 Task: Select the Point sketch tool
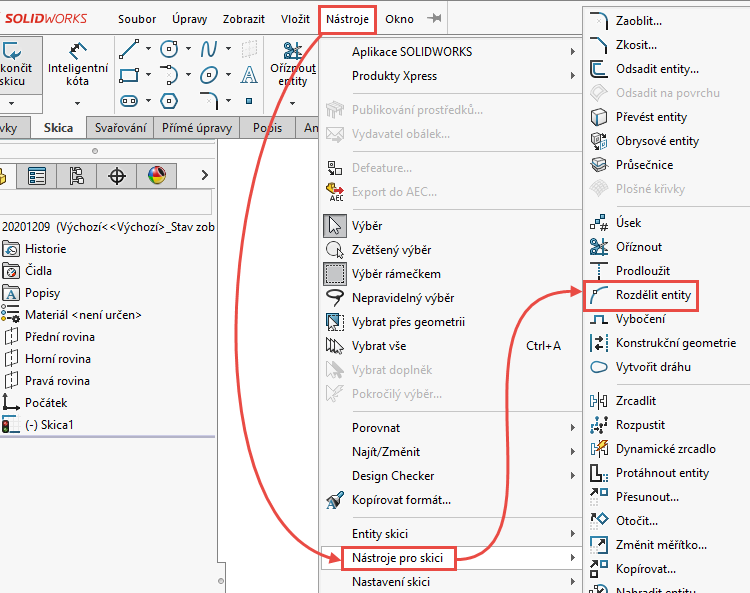click(x=249, y=101)
